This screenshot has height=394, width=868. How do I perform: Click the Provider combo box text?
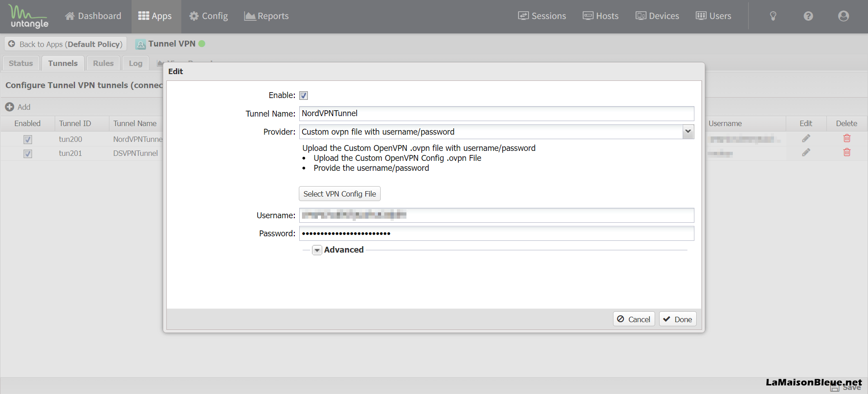pyautogui.click(x=491, y=132)
